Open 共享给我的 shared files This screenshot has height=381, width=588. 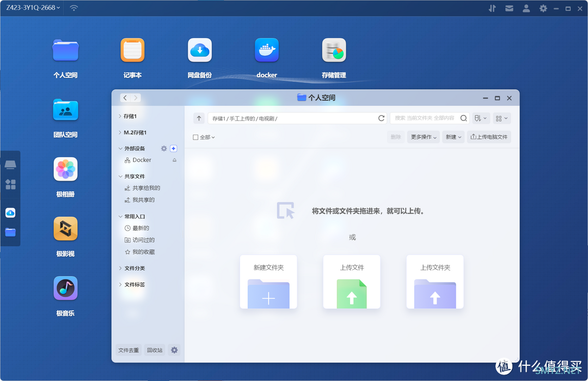pos(143,188)
